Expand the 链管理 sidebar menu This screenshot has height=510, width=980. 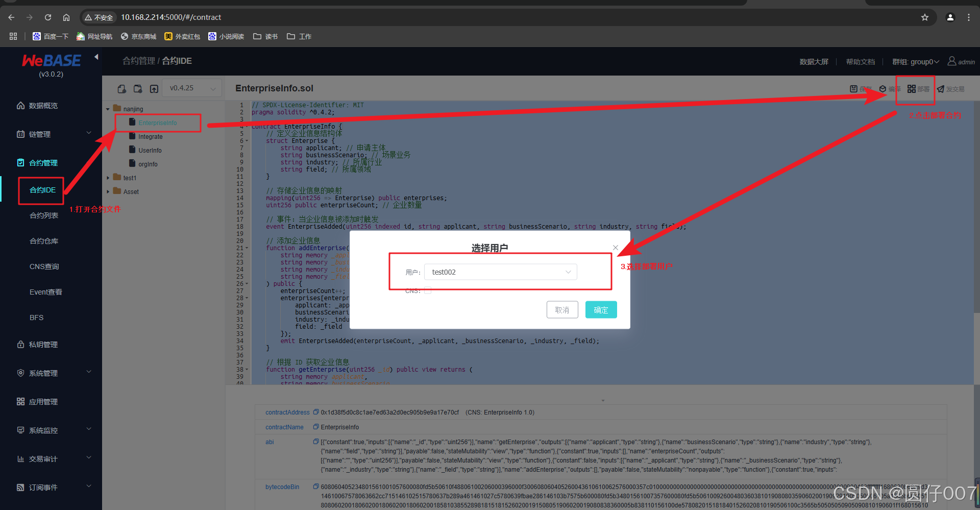click(x=51, y=134)
